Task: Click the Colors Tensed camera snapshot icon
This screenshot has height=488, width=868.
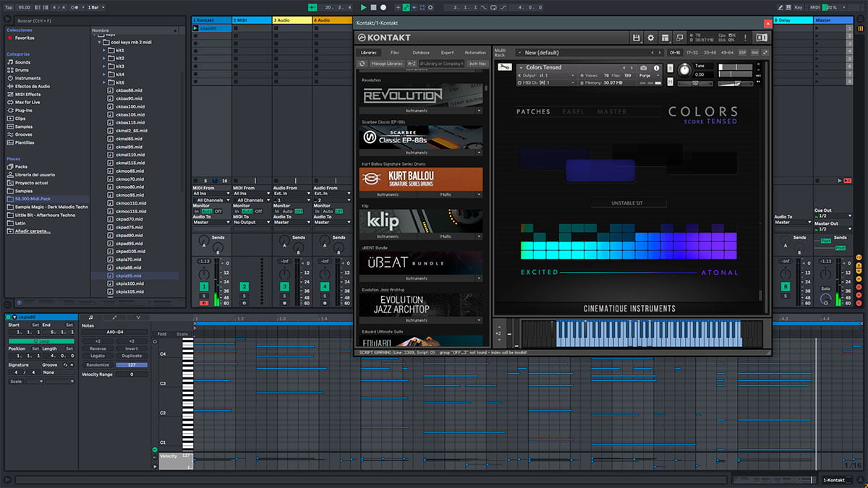Action: (643, 68)
